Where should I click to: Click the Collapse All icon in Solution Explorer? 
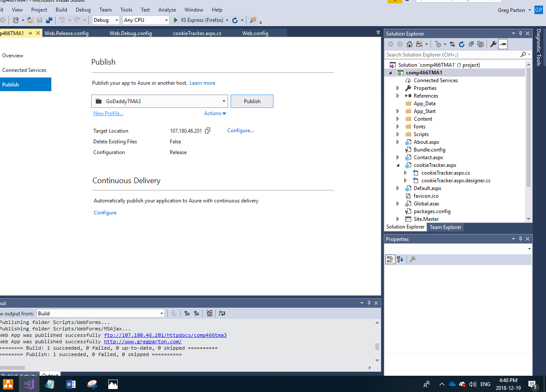click(x=471, y=44)
